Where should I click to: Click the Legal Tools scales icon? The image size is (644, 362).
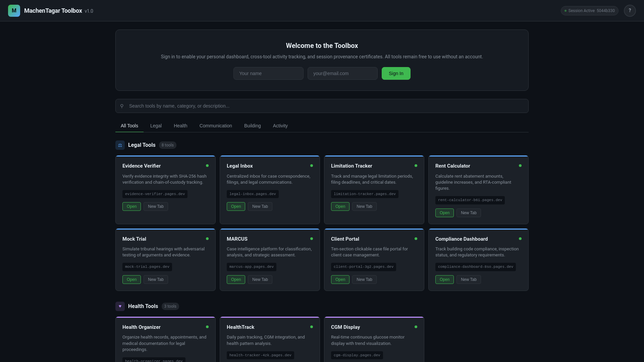click(x=120, y=145)
